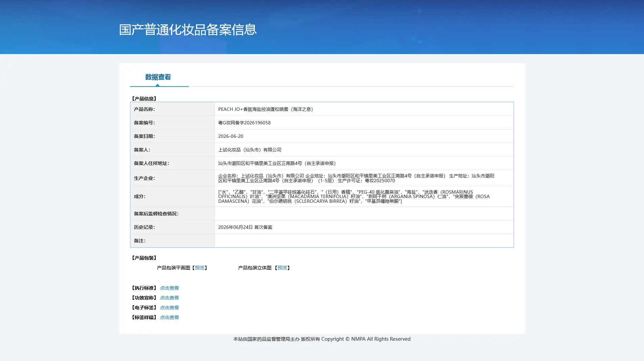Click the 【标签样稿】 label
This screenshot has width=644, height=361.
coord(144,317)
